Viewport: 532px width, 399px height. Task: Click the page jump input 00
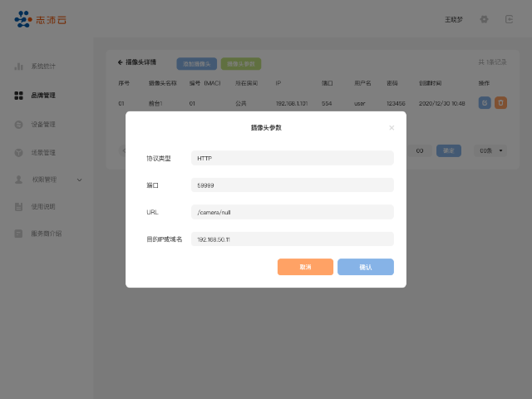(420, 150)
